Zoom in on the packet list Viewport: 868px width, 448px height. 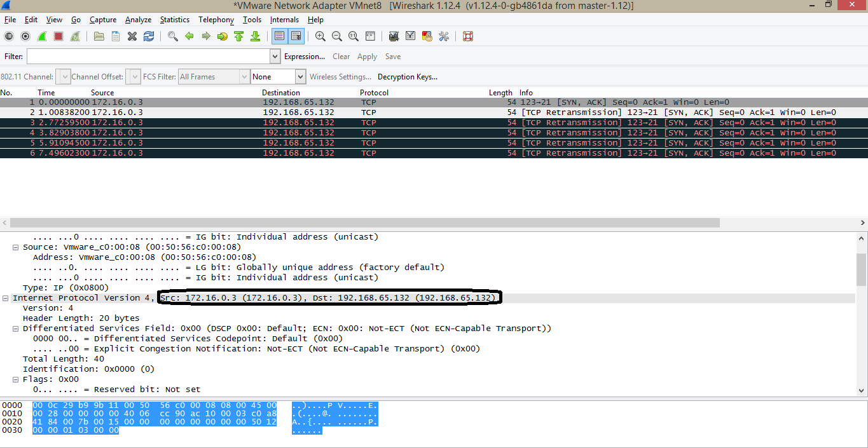click(320, 36)
